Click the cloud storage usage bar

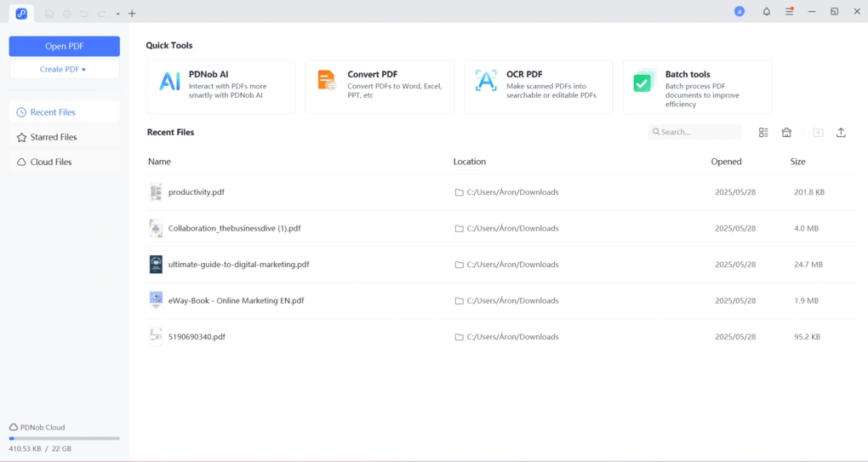click(x=64, y=439)
